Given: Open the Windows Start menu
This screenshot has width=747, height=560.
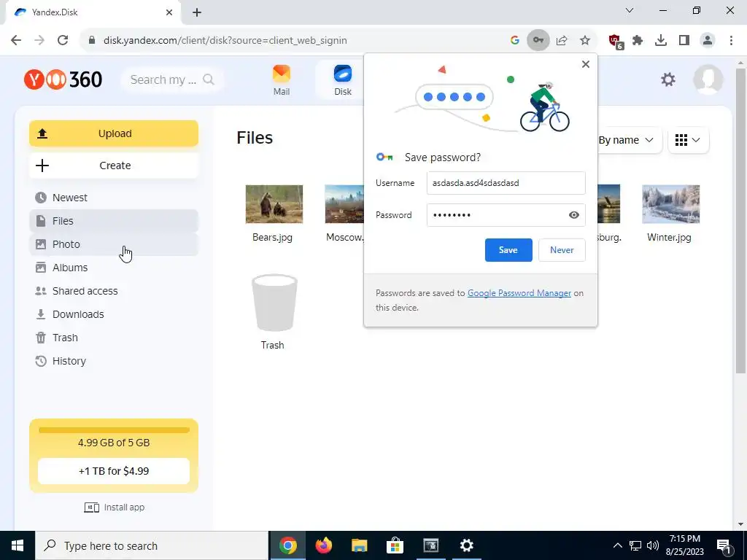Looking at the screenshot, I should [18, 545].
